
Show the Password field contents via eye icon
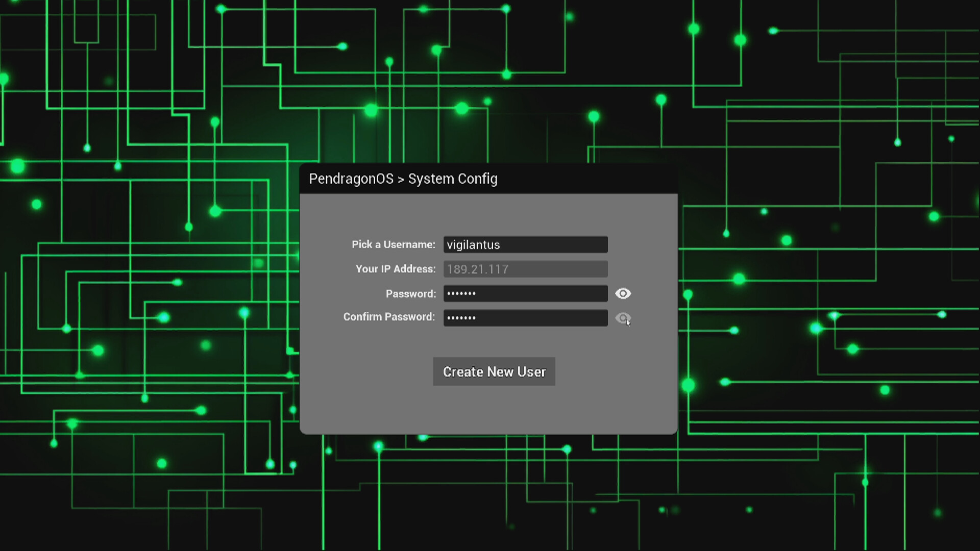point(623,293)
